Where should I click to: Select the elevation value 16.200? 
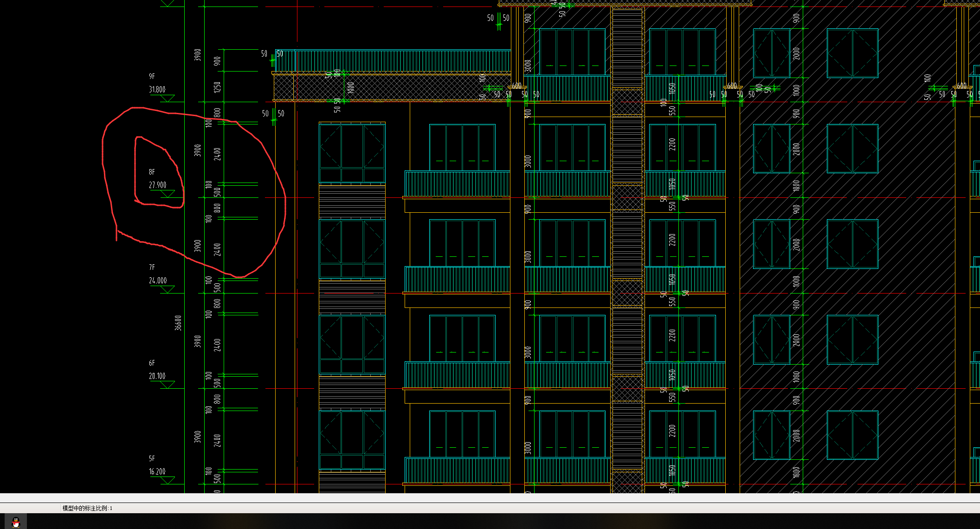tap(157, 471)
